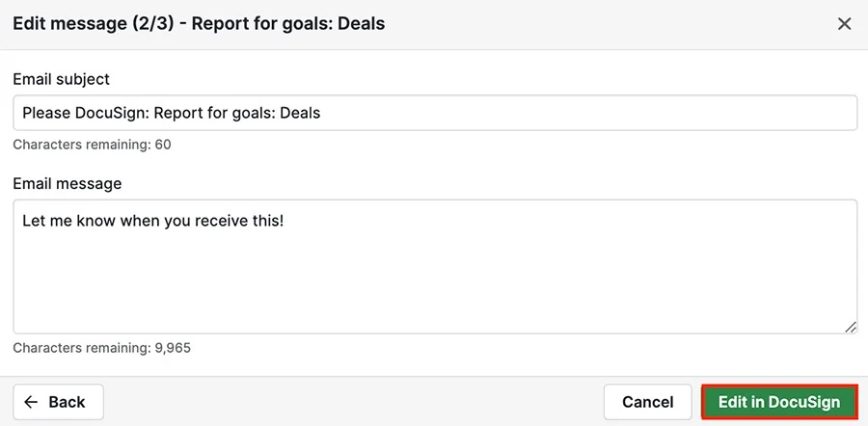Click the 'Characters remaining: 60' counter

coord(92,145)
